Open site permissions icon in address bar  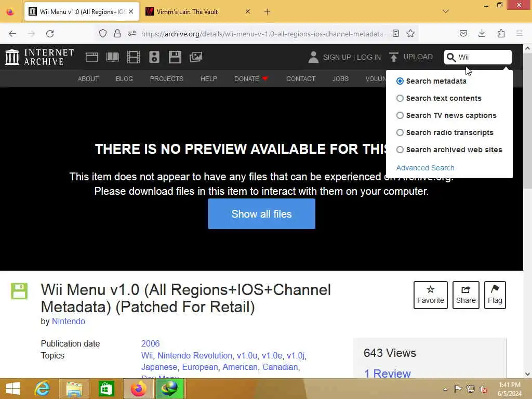132,33
